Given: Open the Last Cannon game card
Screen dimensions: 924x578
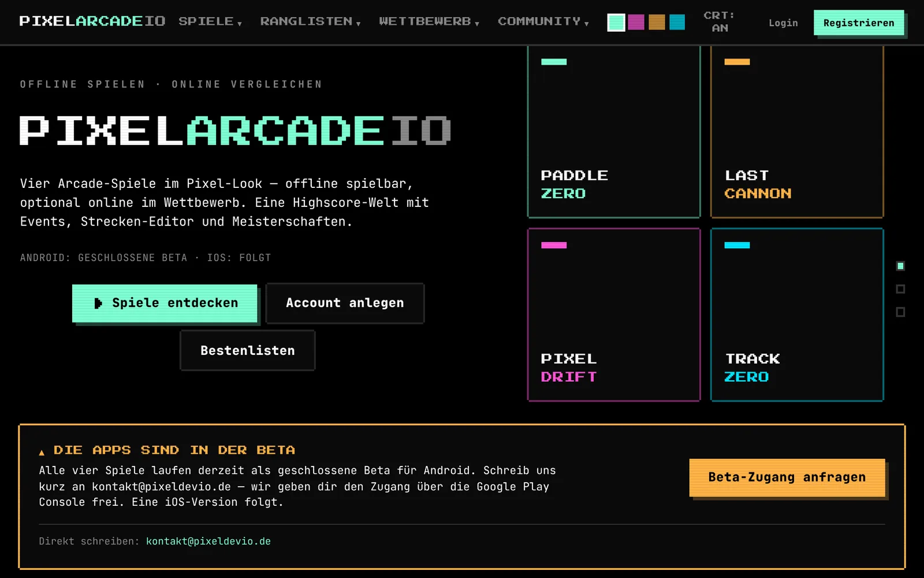Looking at the screenshot, I should pyautogui.click(x=797, y=132).
